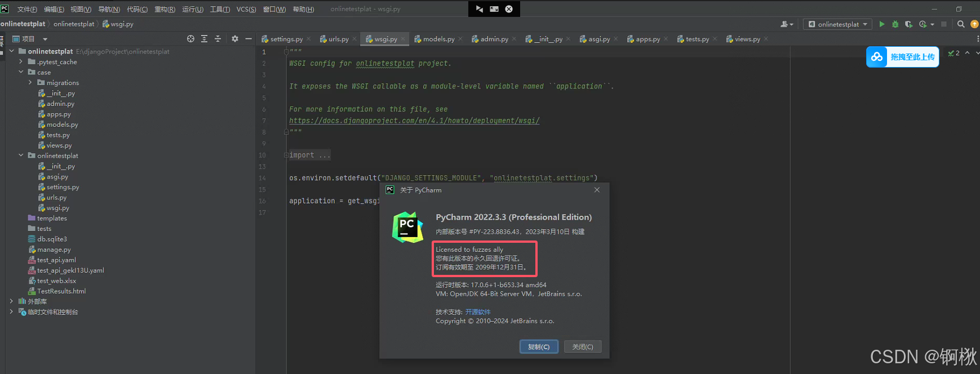Click the Baidu cloud upload widget icon
The image size is (980, 374).
pos(877,57)
